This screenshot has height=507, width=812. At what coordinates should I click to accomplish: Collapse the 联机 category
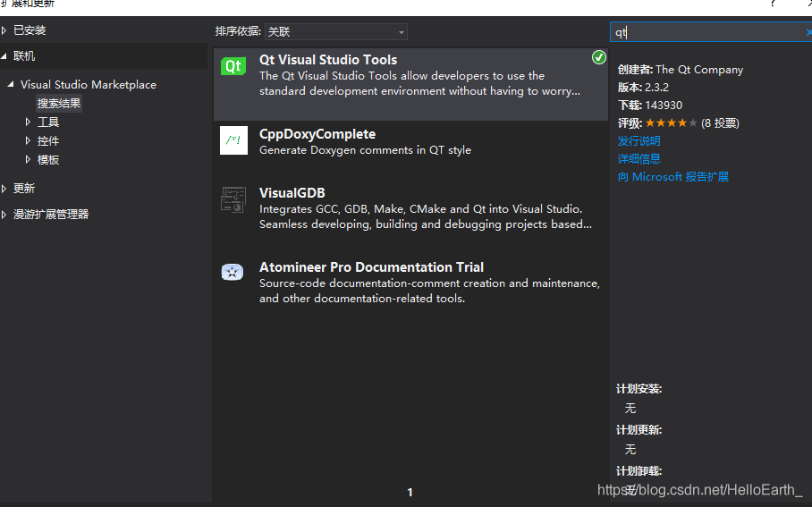coord(4,56)
